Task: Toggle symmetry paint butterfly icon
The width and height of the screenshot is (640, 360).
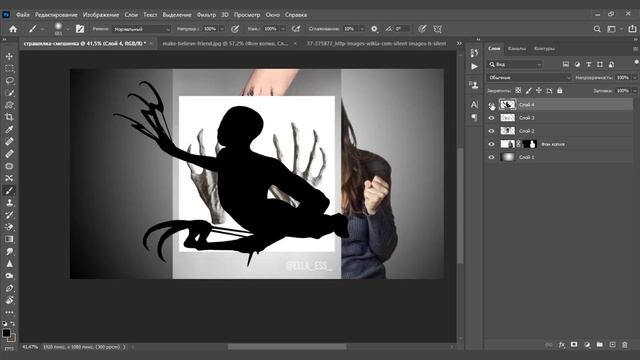Action: point(438,29)
